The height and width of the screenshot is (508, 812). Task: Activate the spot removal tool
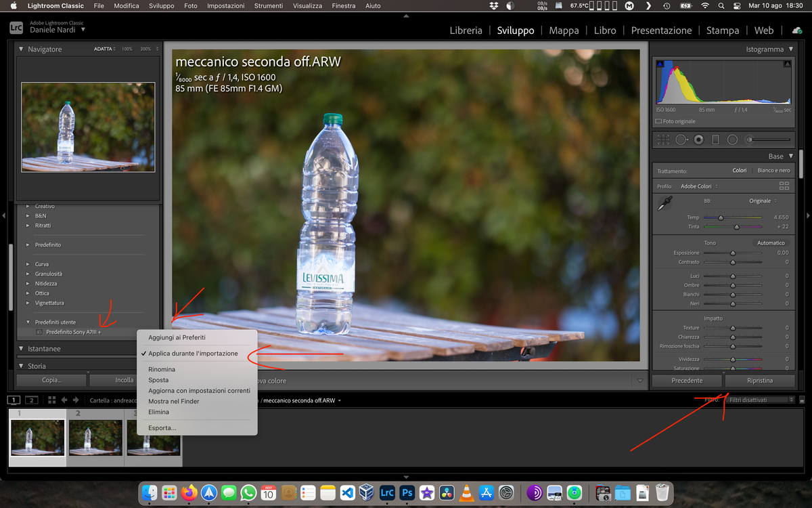pos(681,140)
